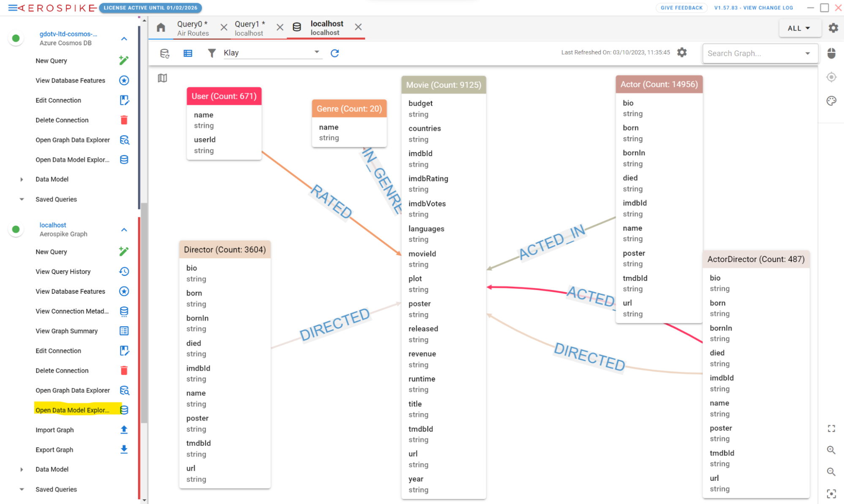The image size is (844, 504).
Task: Open the top-right application settings gear
Action: [x=833, y=28]
